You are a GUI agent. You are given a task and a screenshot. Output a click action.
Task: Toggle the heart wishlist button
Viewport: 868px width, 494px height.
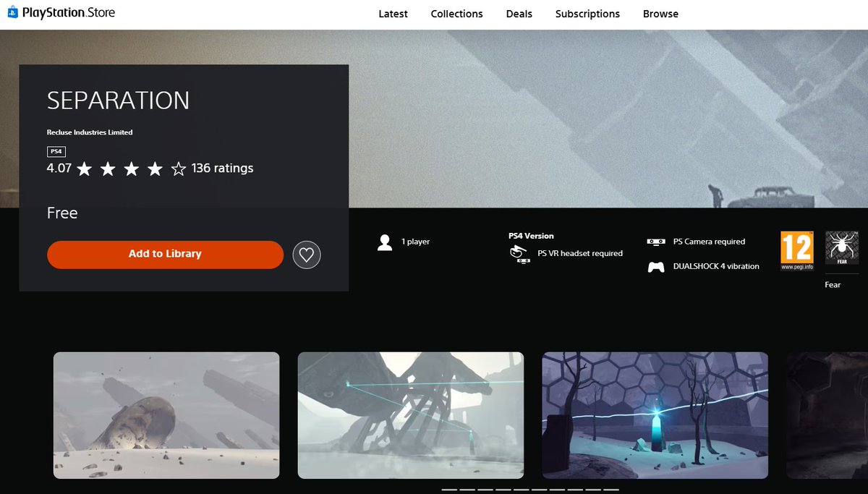(x=307, y=255)
